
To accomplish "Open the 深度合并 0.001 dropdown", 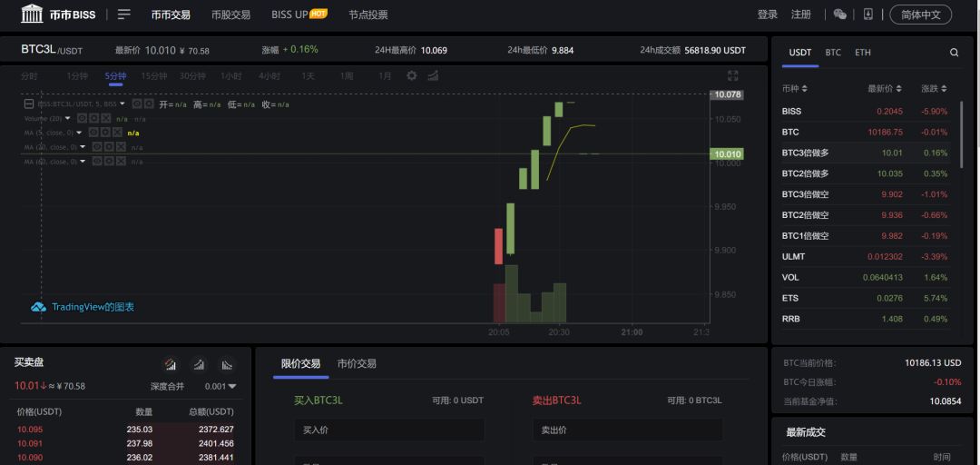I will pos(220,386).
